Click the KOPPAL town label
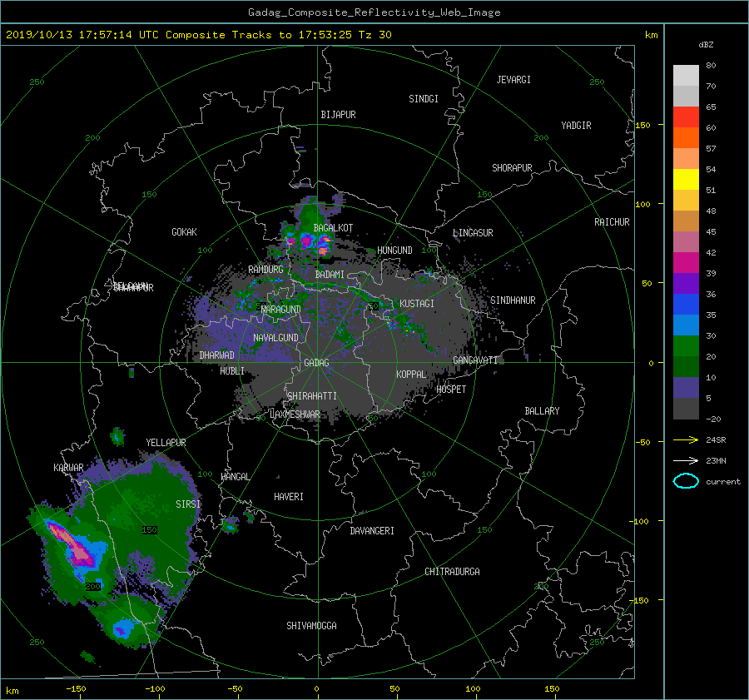The image size is (749, 700). (x=411, y=375)
